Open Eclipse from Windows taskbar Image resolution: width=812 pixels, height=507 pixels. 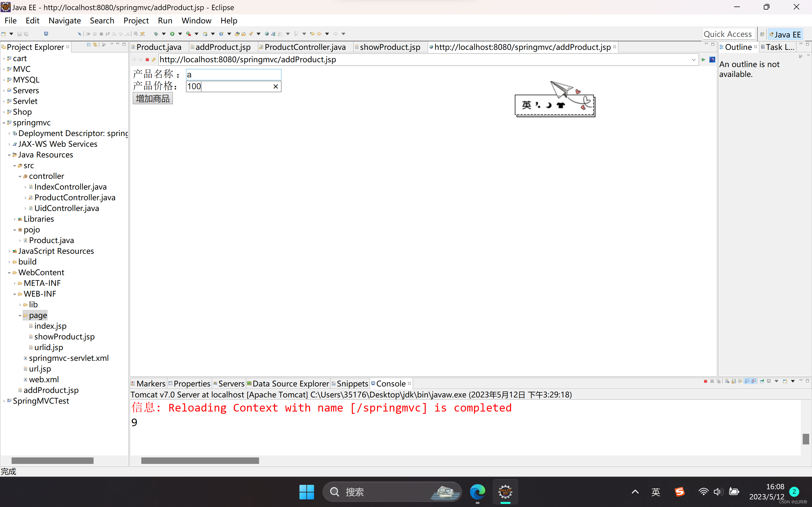pyautogui.click(x=505, y=492)
